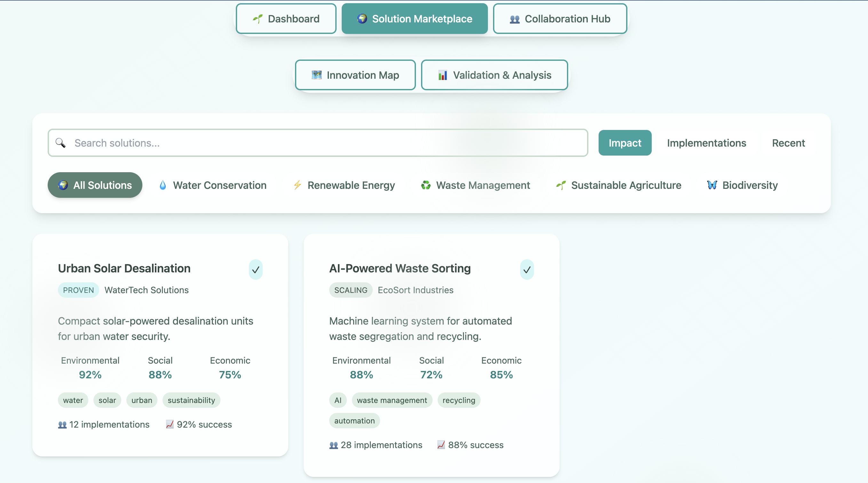
Task: Click the waste management tag chip
Action: [392, 400]
